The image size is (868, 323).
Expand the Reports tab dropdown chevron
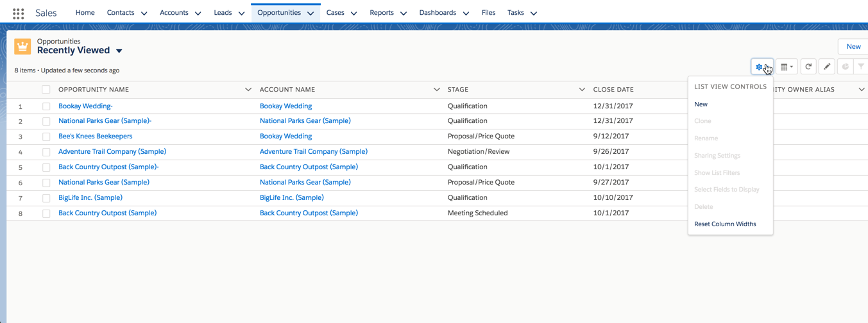(x=403, y=13)
